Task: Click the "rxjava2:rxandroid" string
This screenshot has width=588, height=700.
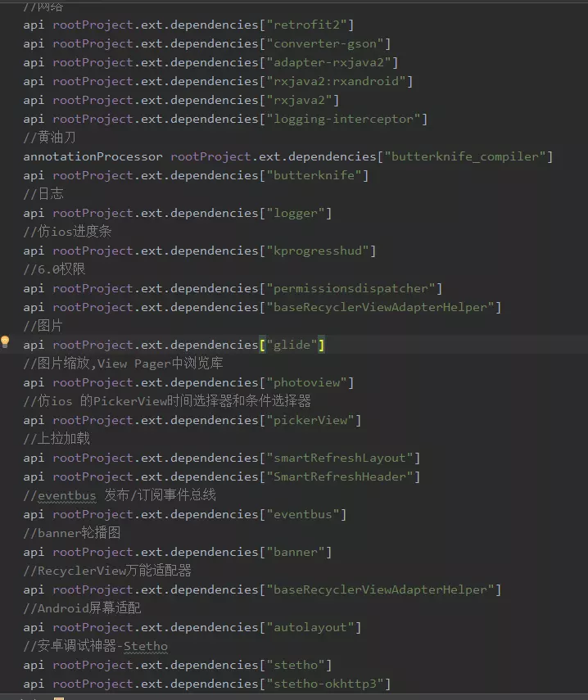Action: pos(337,81)
